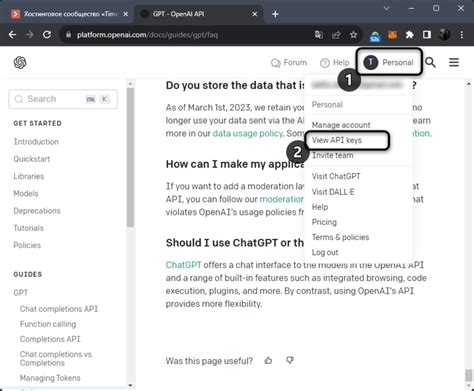Open Managing Tokens sidebar item
Screen dimensions: 474x391
click(x=50, y=378)
